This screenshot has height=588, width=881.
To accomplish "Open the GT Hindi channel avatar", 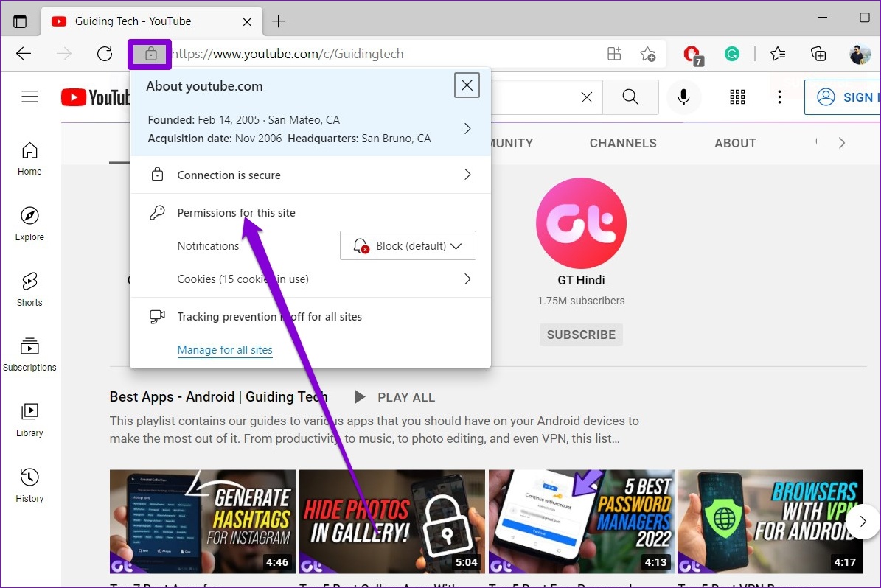I will point(581,223).
